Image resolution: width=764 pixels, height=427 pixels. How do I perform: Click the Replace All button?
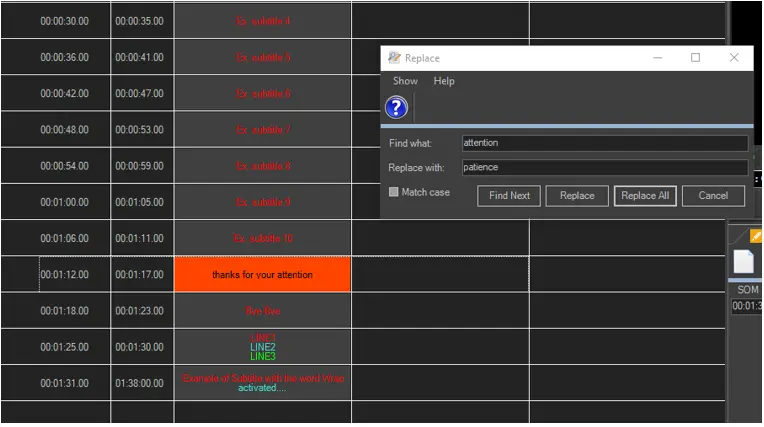pos(645,195)
